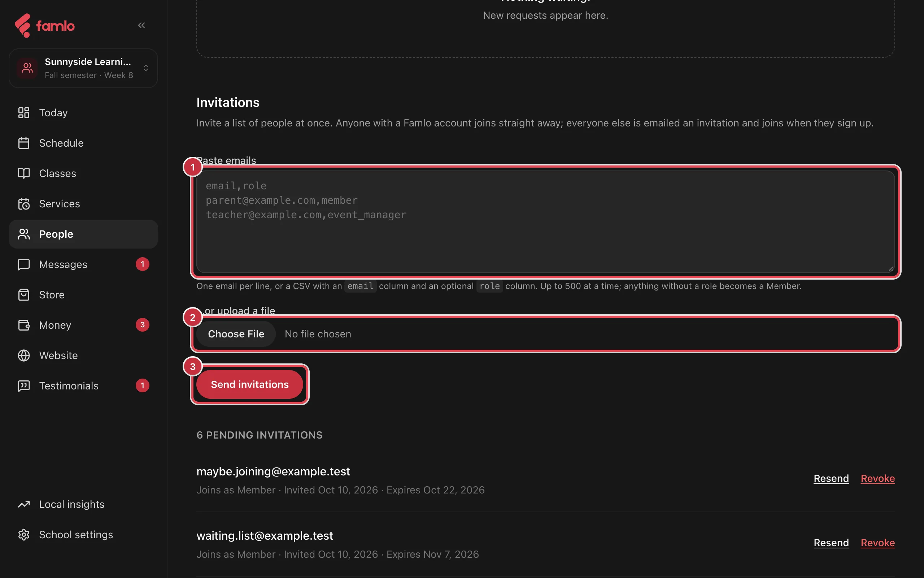924x578 pixels.
Task: Open the Classes section
Action: (83, 173)
